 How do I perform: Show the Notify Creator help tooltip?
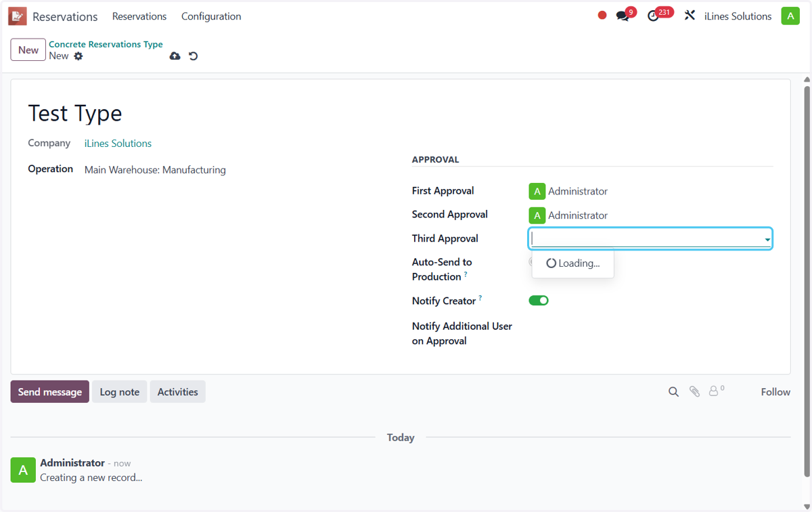coord(480,298)
